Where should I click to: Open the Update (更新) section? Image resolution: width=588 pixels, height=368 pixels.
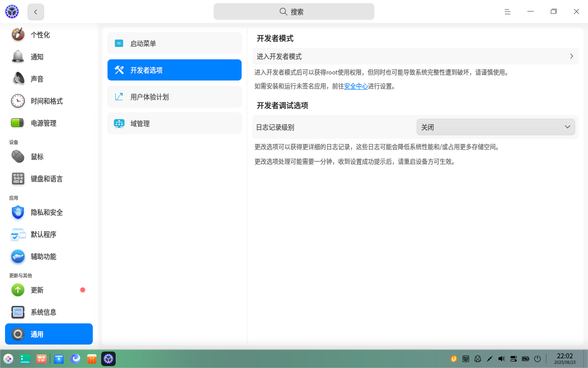(37, 290)
